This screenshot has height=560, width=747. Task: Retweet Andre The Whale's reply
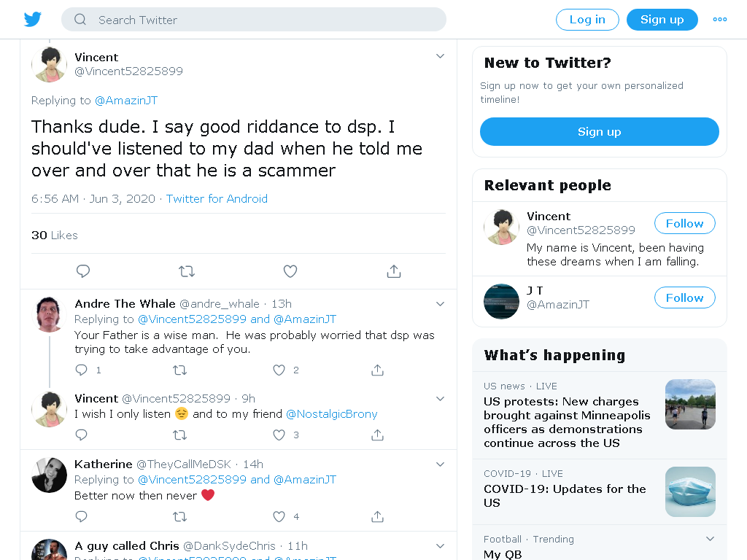[179, 370]
